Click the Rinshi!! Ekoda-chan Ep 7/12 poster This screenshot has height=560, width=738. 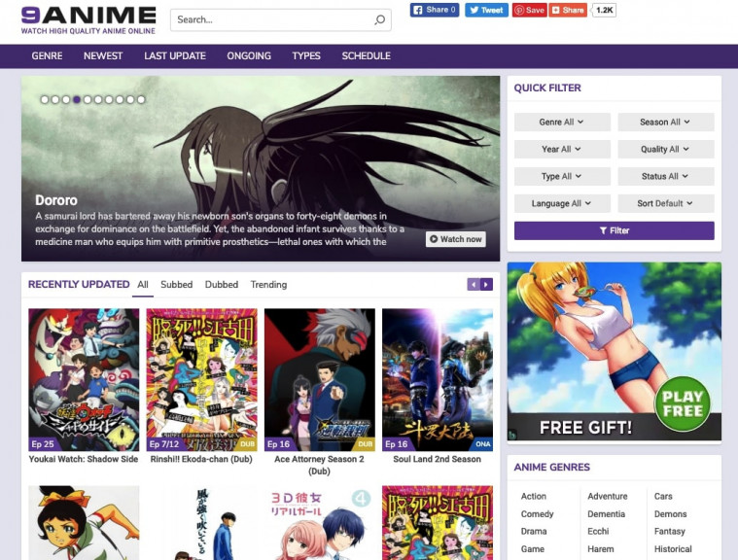click(x=202, y=380)
